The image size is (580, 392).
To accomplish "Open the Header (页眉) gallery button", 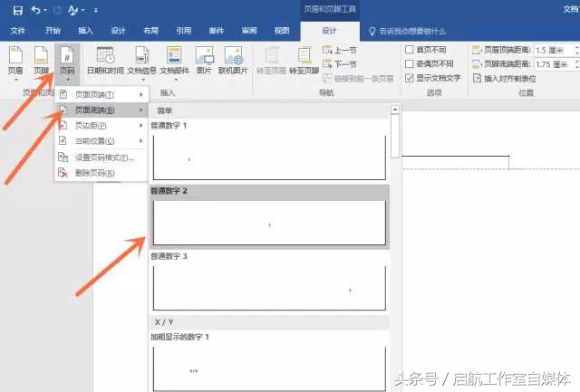I will click(15, 63).
